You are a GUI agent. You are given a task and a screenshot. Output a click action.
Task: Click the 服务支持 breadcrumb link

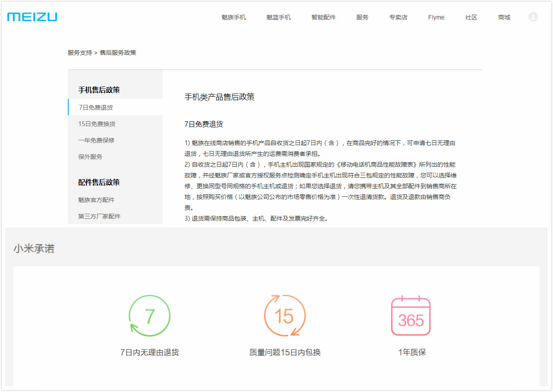pyautogui.click(x=79, y=52)
